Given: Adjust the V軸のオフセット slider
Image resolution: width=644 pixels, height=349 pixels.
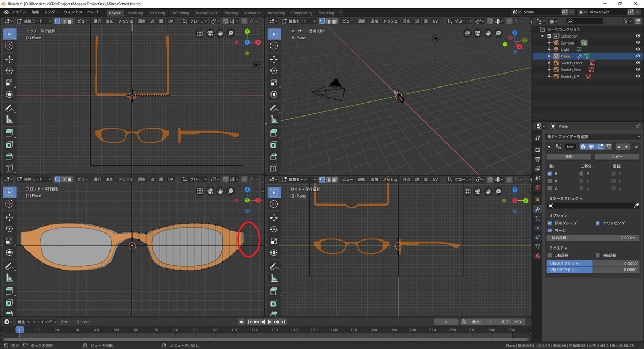Looking at the screenshot, I should [593, 270].
